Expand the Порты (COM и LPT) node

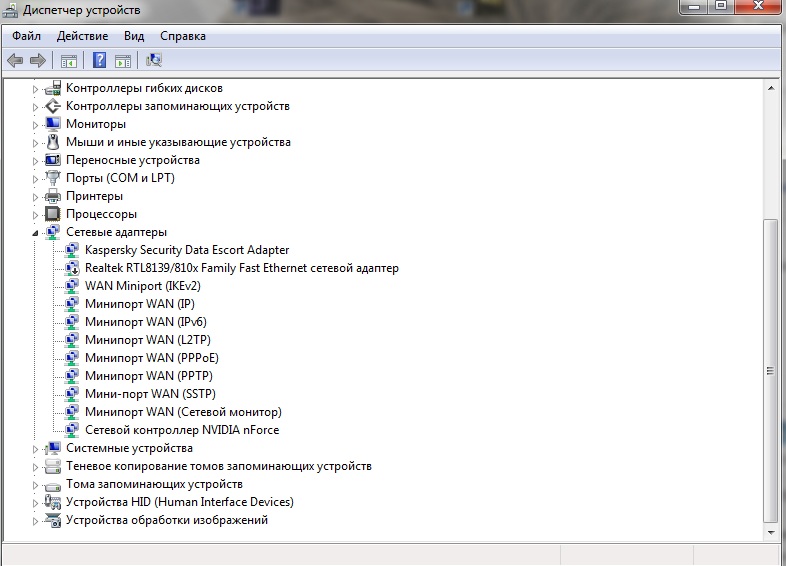(35, 179)
